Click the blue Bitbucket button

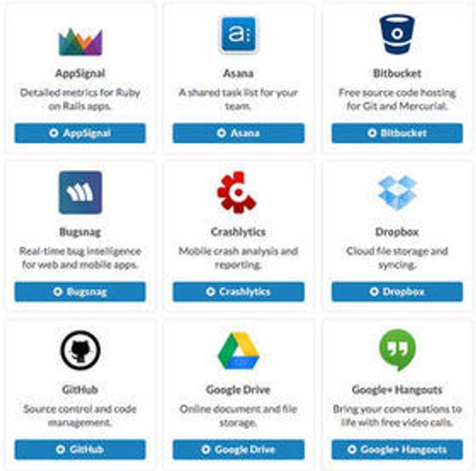click(x=397, y=133)
